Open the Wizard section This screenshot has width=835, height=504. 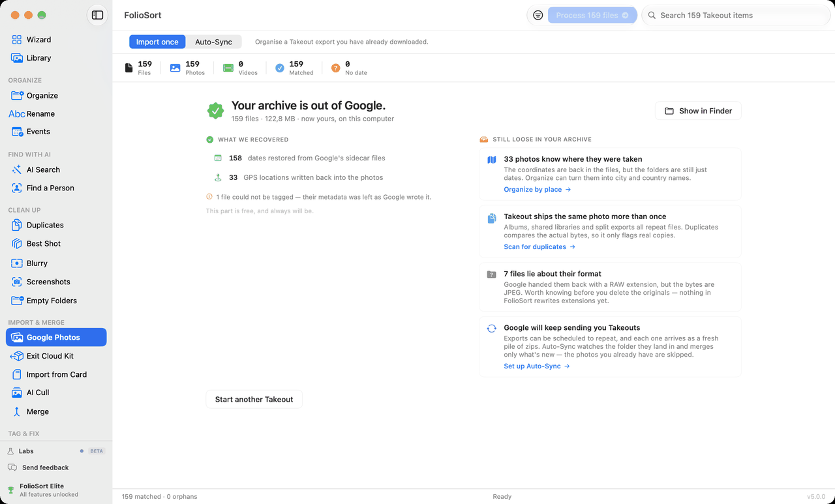pos(56,40)
